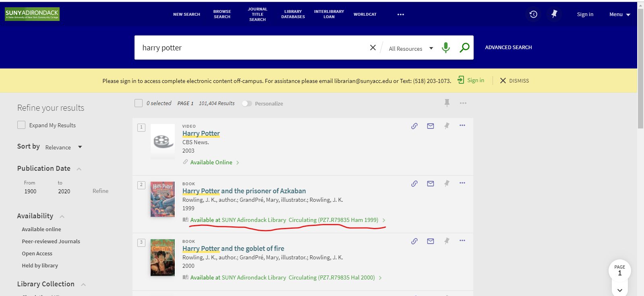
Task: Go to New Search
Action: click(x=186, y=14)
